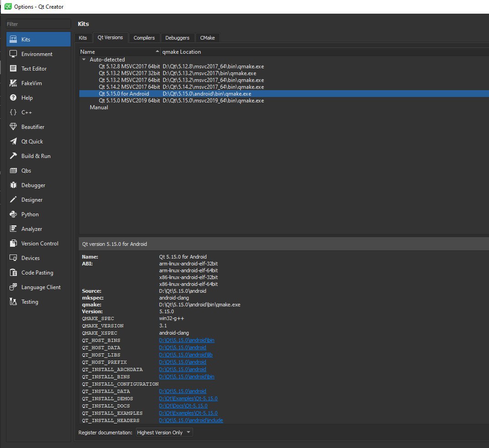The height and width of the screenshot is (448, 489).
Task: Open the Python snake icon
Action: pyautogui.click(x=13, y=214)
